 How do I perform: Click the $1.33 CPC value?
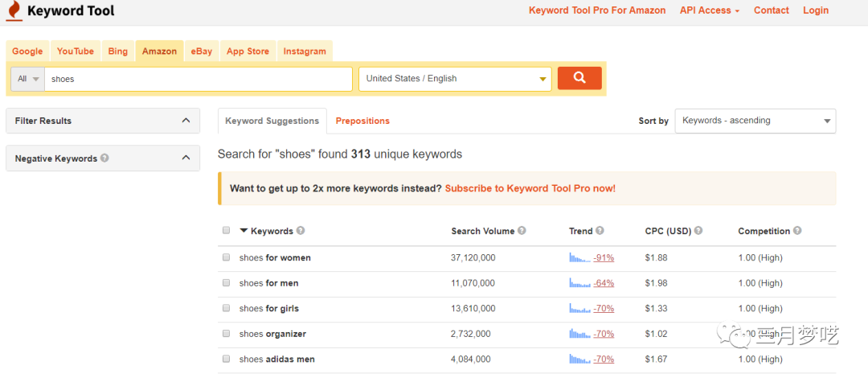(x=656, y=308)
